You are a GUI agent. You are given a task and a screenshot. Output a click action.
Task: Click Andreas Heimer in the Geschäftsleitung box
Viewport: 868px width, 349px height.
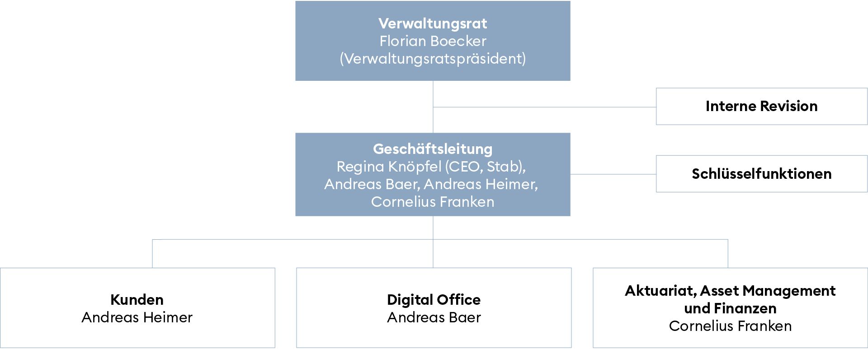click(x=480, y=184)
